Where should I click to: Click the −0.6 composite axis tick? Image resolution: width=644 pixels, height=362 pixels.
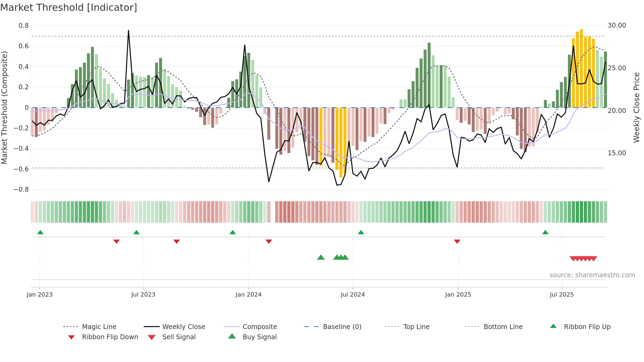21,169
